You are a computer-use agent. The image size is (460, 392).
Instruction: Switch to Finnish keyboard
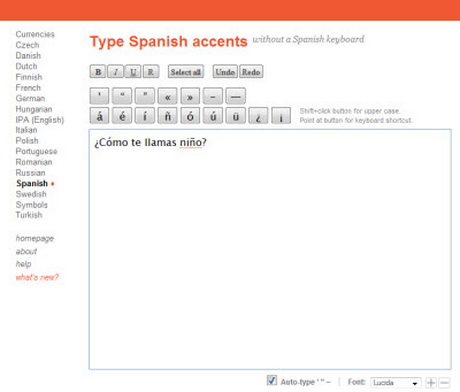pos(29,77)
